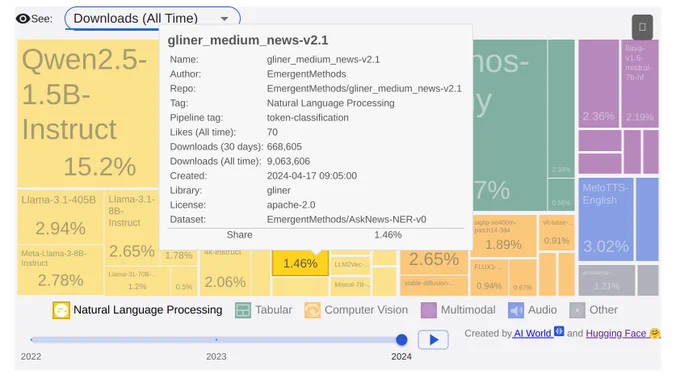Select the green 2.39% tile
680x383 pixels.
[561, 108]
